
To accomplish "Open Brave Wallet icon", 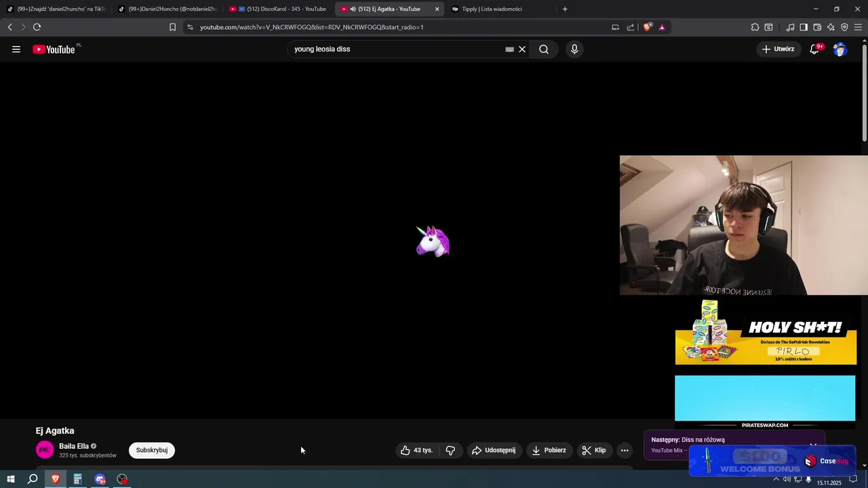I will tap(817, 27).
